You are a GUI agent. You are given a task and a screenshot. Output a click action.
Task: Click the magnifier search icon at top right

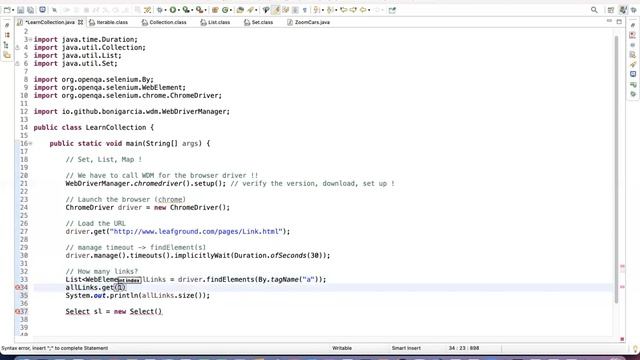coord(594,10)
